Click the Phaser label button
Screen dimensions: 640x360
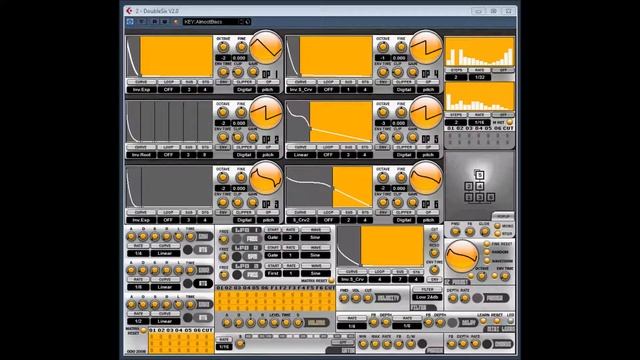(495, 298)
